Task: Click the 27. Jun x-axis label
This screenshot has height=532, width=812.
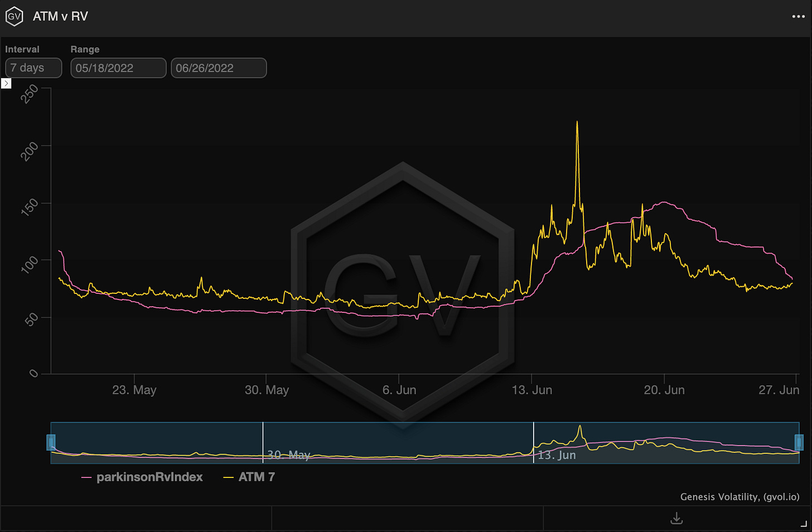Action: pos(779,390)
